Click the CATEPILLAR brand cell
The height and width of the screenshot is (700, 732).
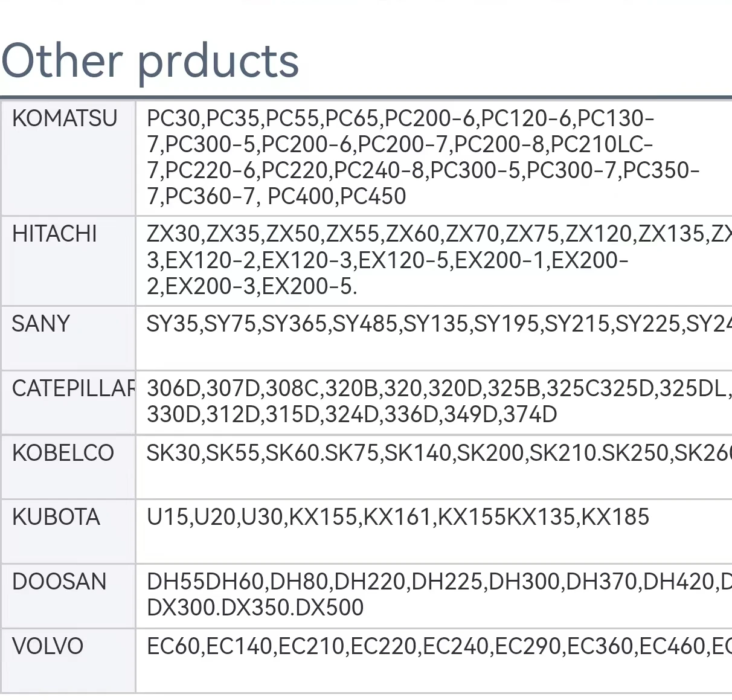tap(73, 388)
